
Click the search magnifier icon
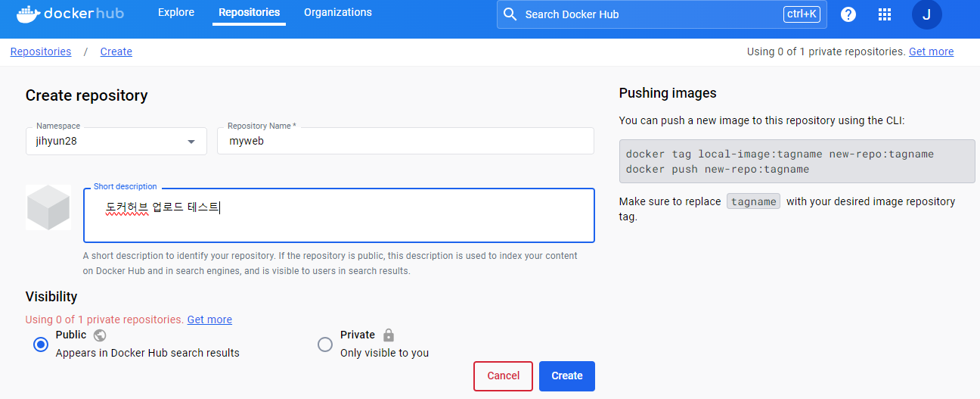pos(510,14)
